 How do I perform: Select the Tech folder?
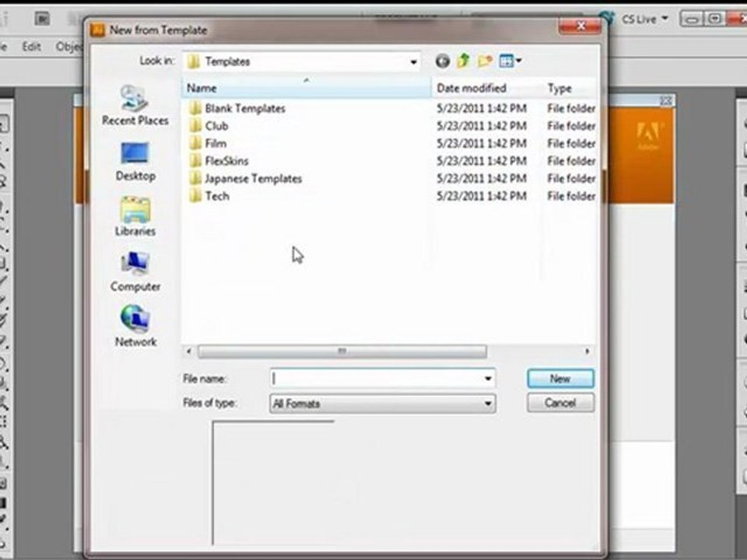pyautogui.click(x=217, y=196)
